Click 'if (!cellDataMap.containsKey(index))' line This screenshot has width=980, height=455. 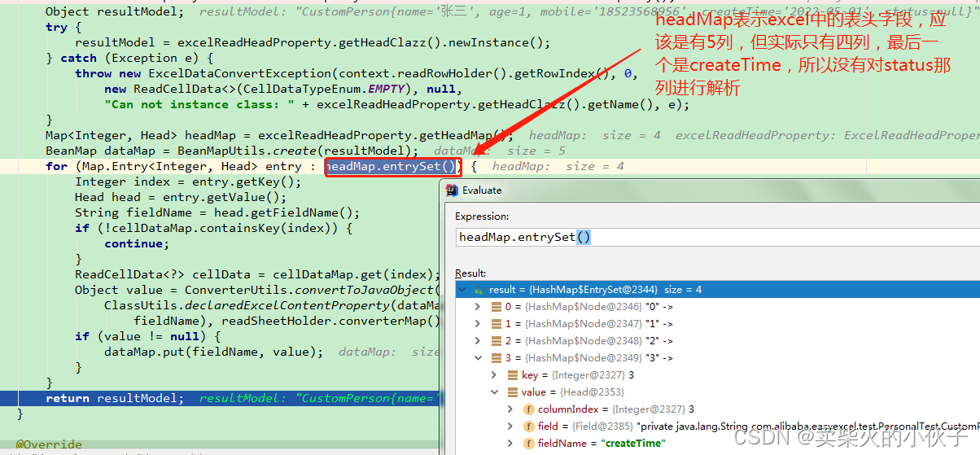pos(213,228)
